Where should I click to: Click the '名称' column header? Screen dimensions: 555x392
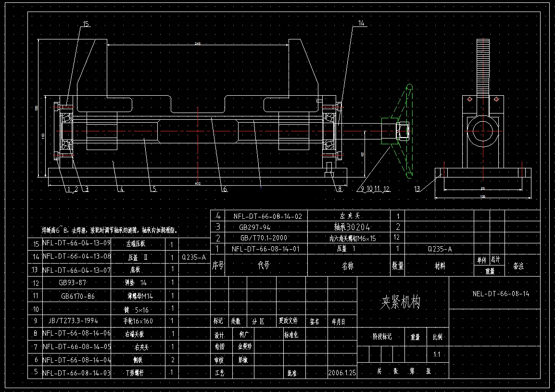pyautogui.click(x=348, y=266)
